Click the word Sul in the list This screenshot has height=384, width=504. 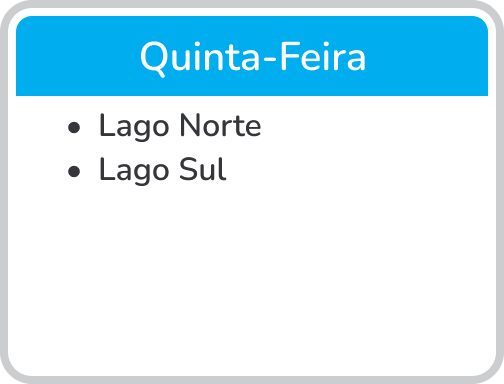click(203, 169)
